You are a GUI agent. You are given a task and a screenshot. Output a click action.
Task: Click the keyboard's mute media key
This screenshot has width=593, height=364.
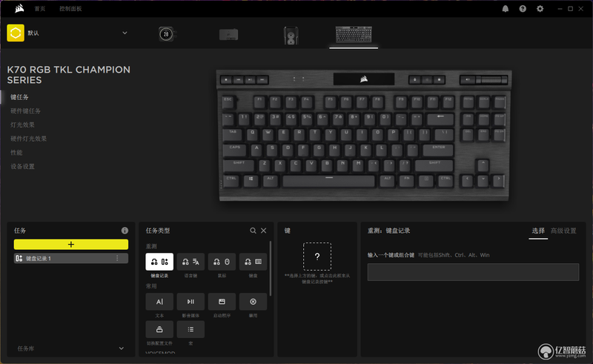(x=468, y=79)
